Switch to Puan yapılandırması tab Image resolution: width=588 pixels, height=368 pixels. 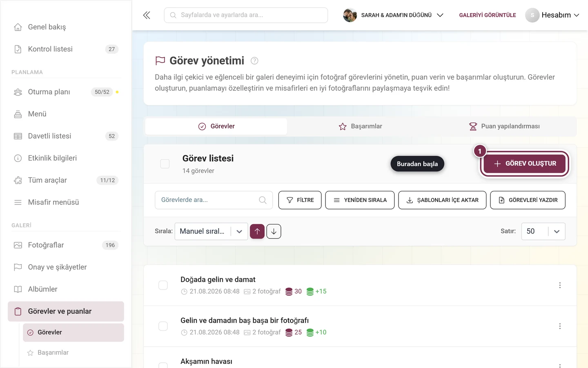click(x=504, y=126)
